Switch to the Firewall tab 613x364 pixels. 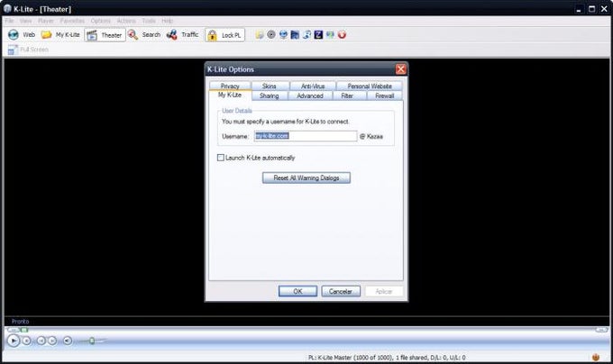pos(385,96)
